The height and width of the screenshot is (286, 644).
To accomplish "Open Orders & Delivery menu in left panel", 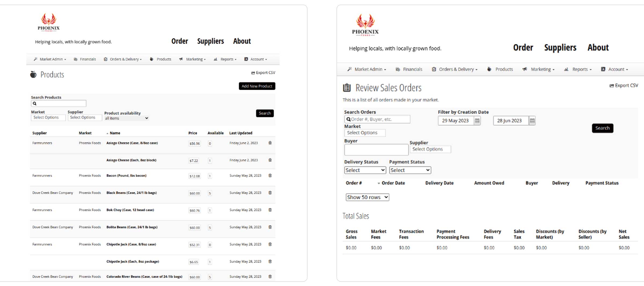I will [x=123, y=59].
